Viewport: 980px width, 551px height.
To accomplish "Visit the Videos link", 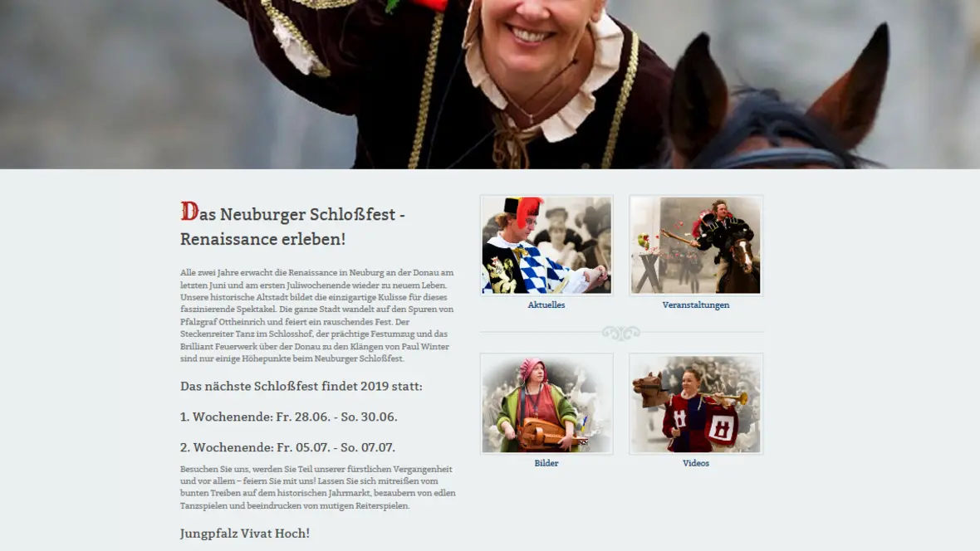I will pos(696,463).
